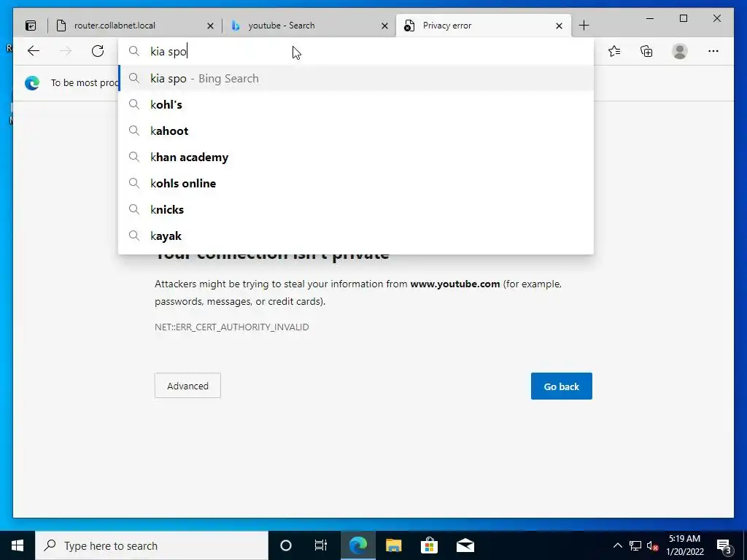Open the clock showing 5:19 AM
Screen dimensions: 747x560
coord(684,545)
